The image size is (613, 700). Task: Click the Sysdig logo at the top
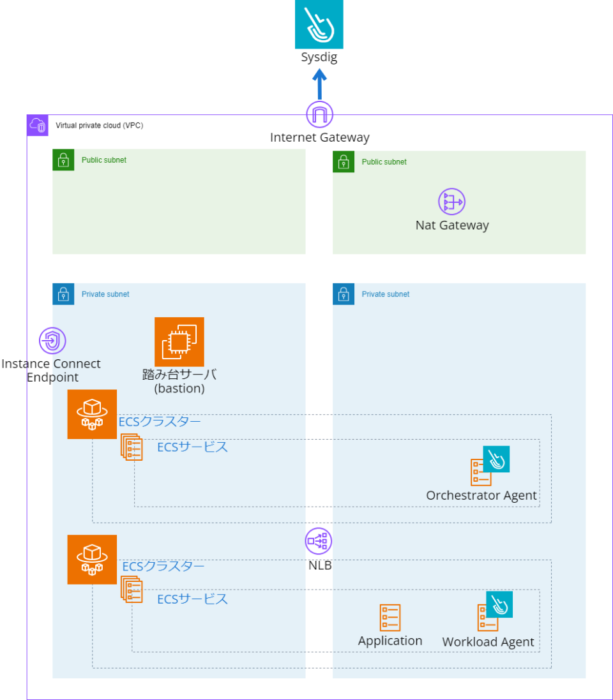point(319,25)
